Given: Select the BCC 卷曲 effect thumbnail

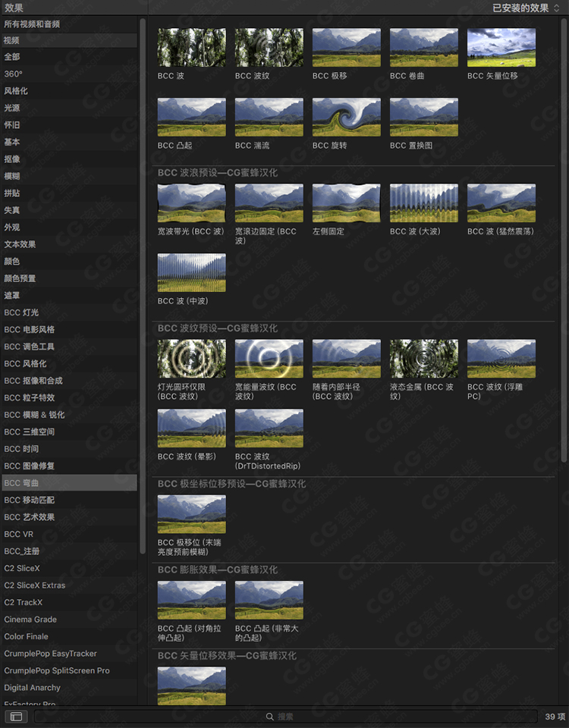Looking at the screenshot, I should point(424,47).
